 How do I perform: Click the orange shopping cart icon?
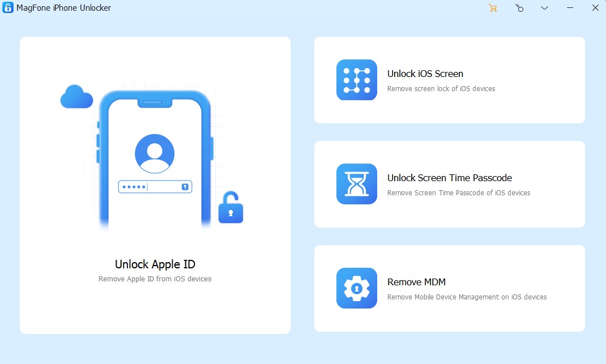tap(493, 8)
